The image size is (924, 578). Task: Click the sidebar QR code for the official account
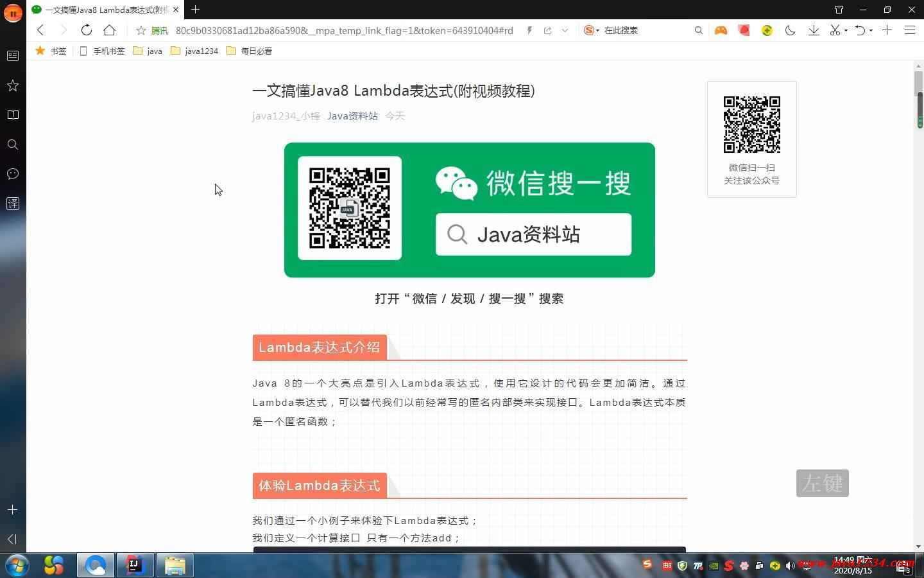752,125
